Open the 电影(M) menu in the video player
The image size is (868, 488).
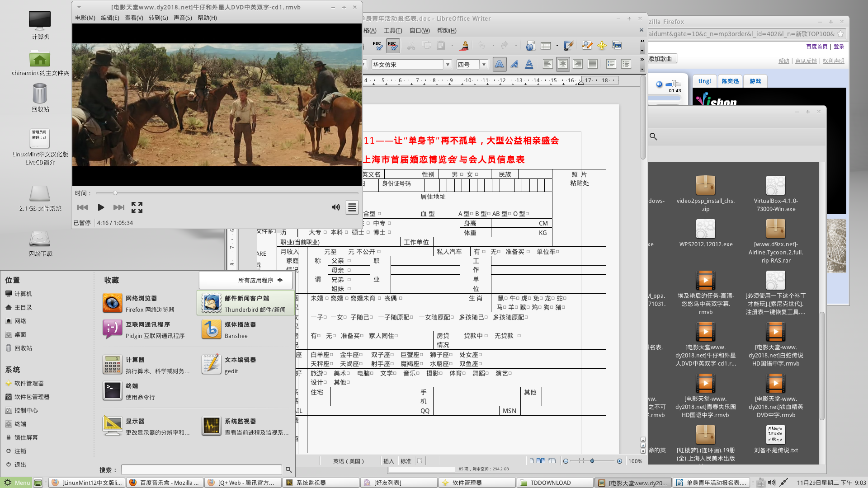(x=85, y=18)
